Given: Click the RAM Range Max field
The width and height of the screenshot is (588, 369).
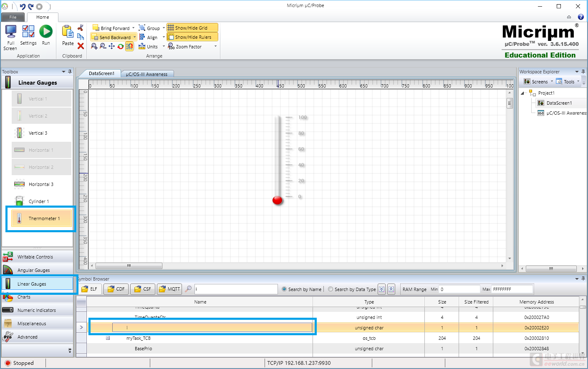Looking at the screenshot, I should click(x=512, y=289).
